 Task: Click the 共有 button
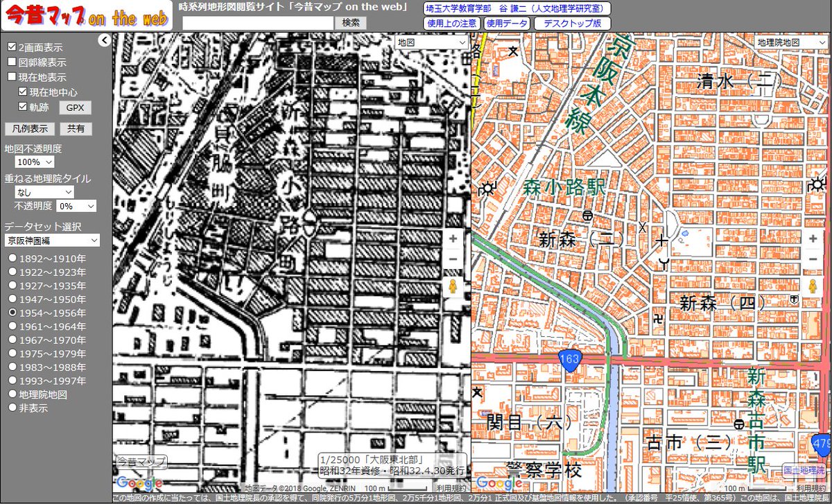pyautogui.click(x=76, y=128)
